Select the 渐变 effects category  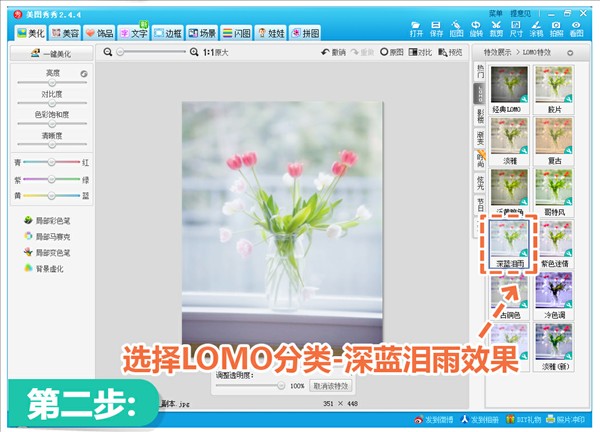click(480, 139)
